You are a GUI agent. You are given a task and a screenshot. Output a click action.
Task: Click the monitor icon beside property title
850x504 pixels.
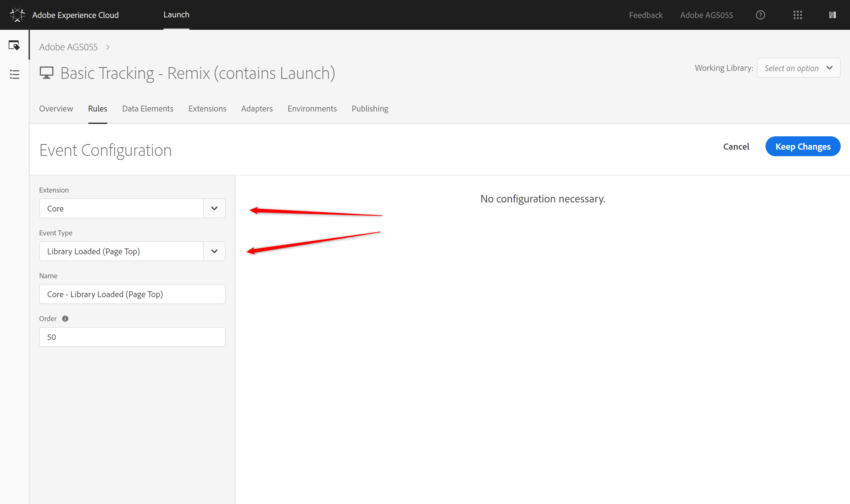point(47,73)
